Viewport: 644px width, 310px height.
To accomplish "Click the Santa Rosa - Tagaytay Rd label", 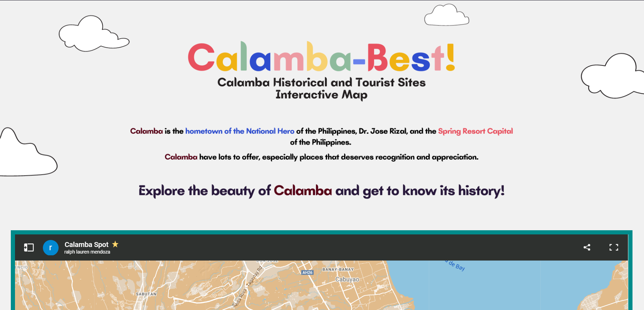I will tap(247, 287).
